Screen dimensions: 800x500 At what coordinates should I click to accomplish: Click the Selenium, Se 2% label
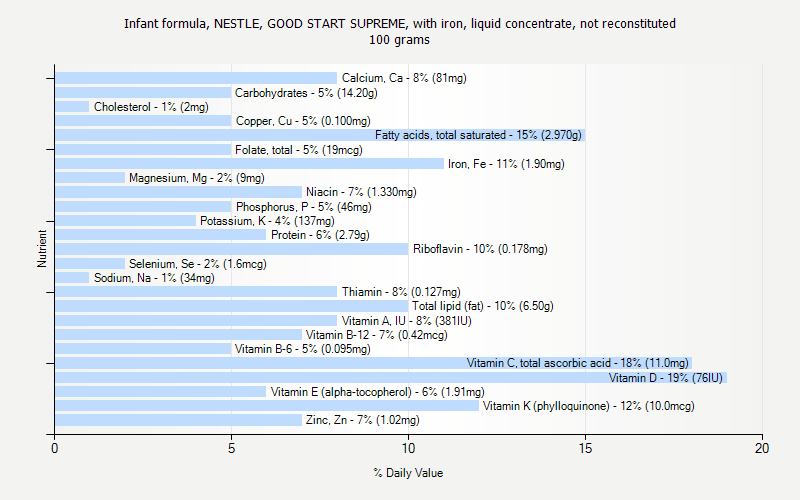(197, 264)
